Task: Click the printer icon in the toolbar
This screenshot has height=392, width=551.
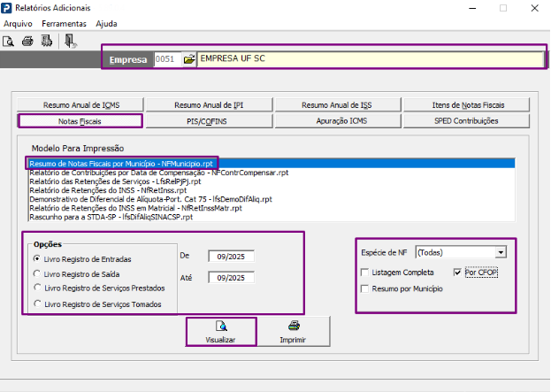Action: [x=27, y=41]
